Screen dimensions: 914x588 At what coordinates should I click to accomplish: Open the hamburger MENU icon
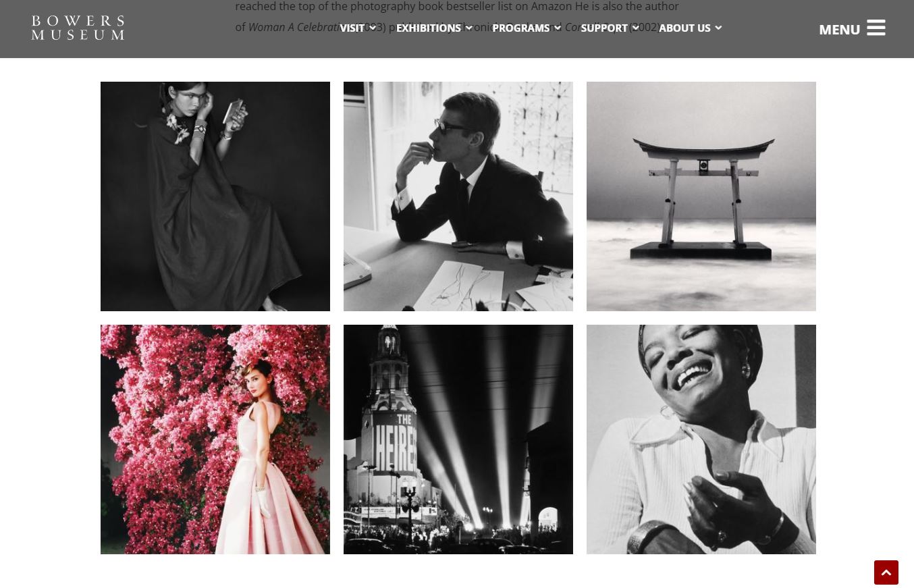coord(876,28)
